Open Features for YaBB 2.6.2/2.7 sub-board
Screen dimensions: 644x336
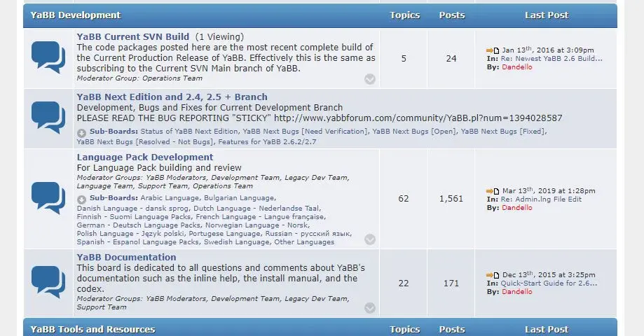268,142
